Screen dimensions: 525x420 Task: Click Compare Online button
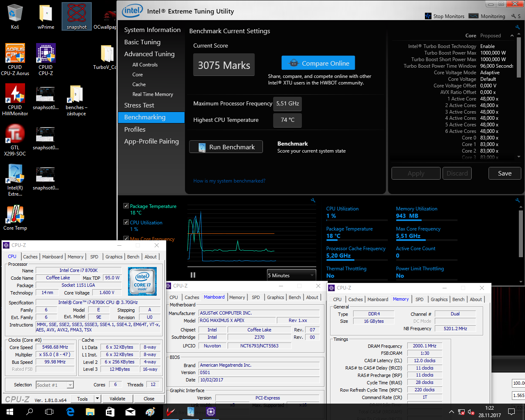coord(318,63)
